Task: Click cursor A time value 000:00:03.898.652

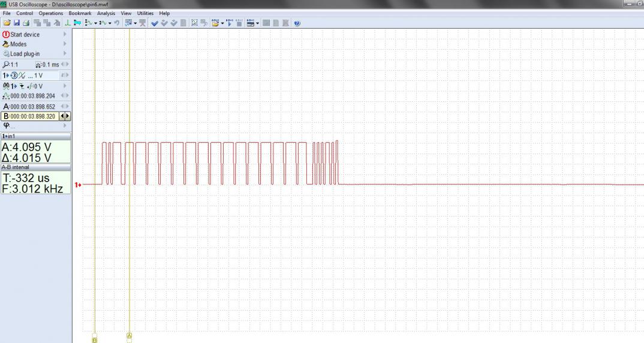Action: (x=33, y=106)
